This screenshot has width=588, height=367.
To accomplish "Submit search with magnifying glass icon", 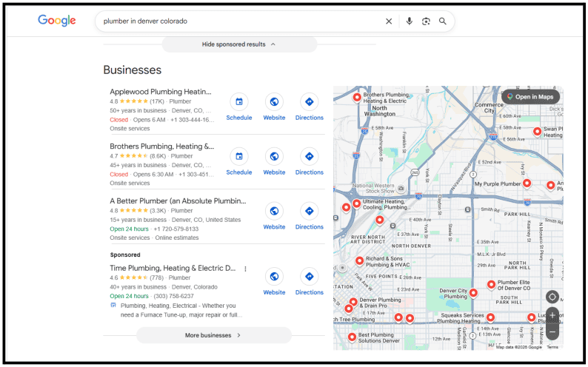I will (443, 21).
